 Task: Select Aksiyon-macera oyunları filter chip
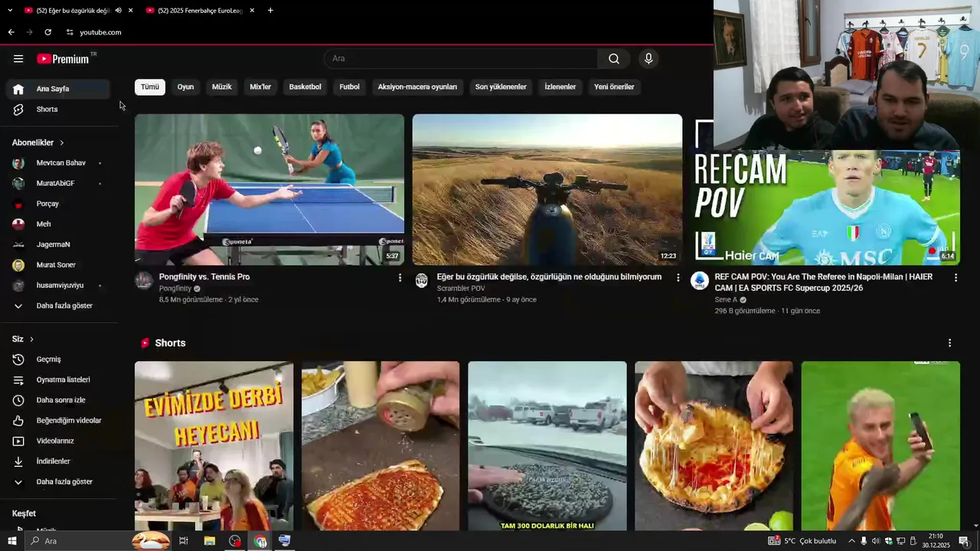[x=417, y=87]
